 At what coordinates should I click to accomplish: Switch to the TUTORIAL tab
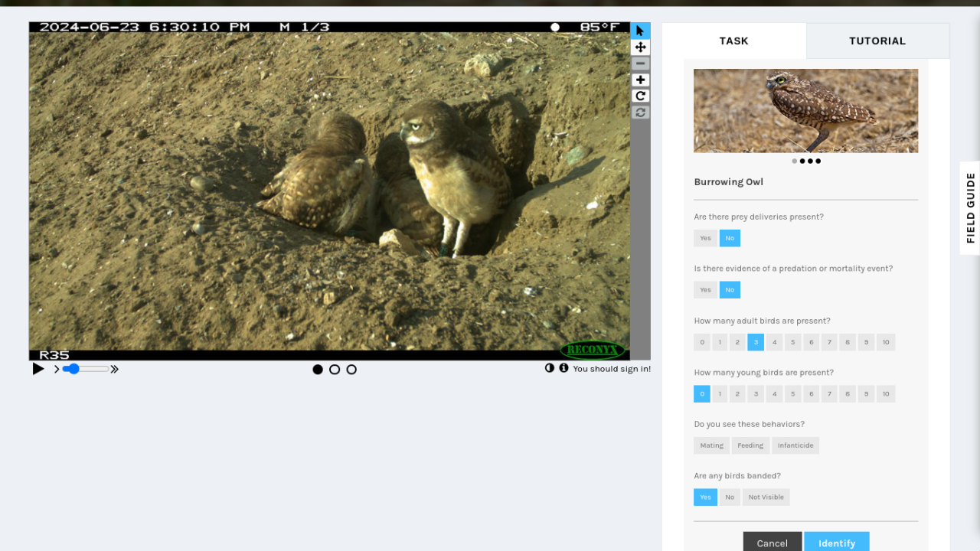click(877, 41)
